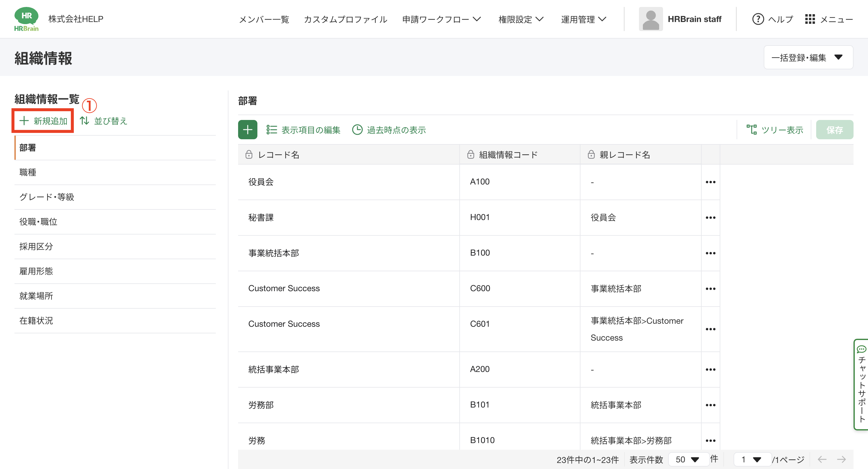Click the 労務部 record name cell
This screenshot has width=868, height=469.
pos(349,405)
